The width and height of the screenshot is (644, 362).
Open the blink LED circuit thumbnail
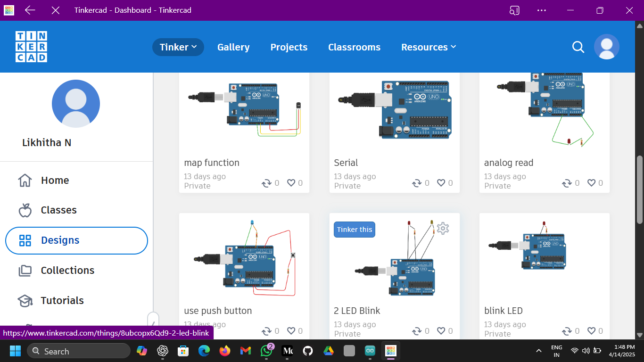(545, 257)
